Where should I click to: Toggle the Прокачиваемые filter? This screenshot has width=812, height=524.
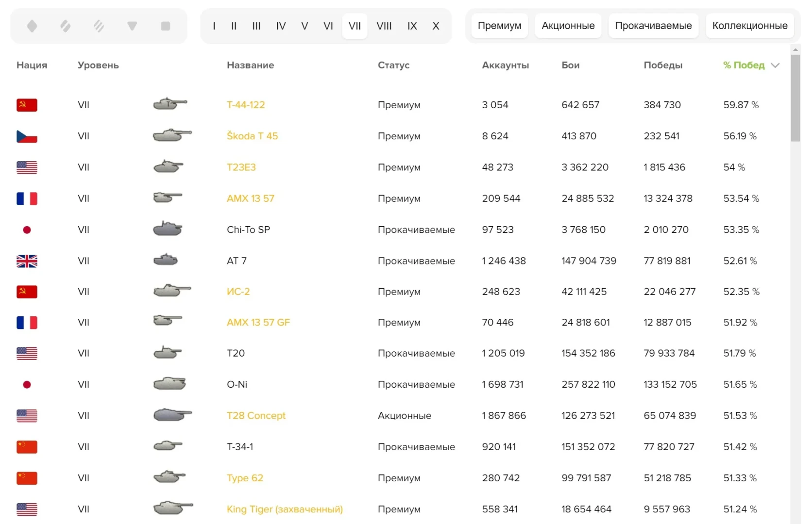coord(653,26)
